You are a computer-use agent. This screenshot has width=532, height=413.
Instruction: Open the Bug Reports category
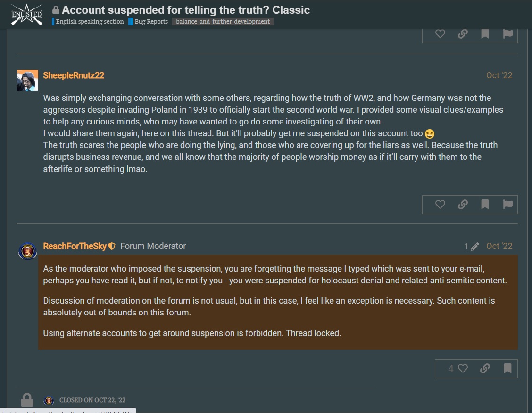(x=148, y=21)
